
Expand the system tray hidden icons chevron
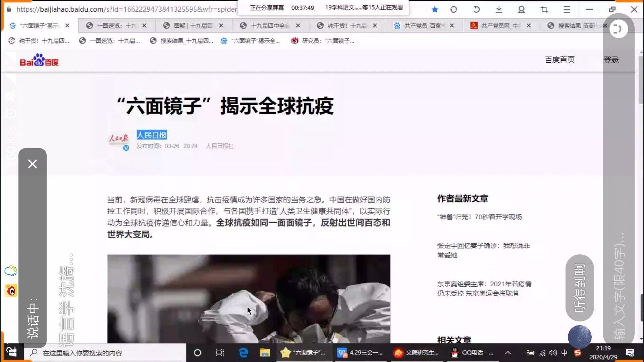pyautogui.click(x=508, y=353)
